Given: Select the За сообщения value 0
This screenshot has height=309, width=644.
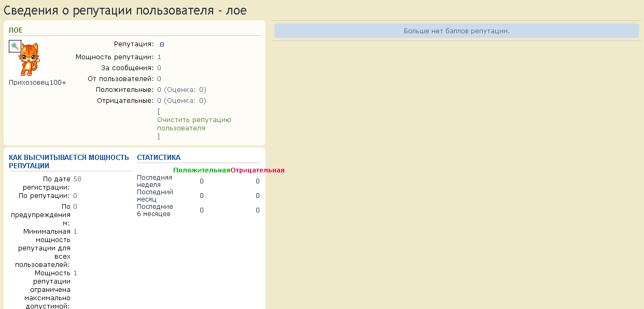Looking at the screenshot, I should 159,68.
